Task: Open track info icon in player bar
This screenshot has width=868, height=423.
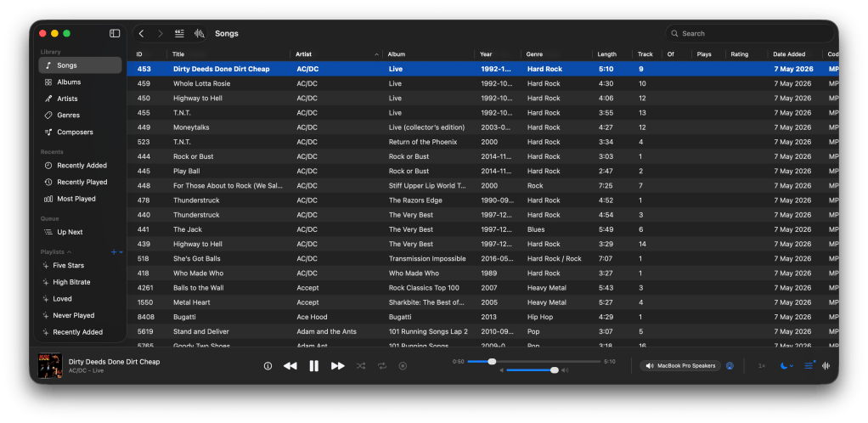Action: coord(268,366)
